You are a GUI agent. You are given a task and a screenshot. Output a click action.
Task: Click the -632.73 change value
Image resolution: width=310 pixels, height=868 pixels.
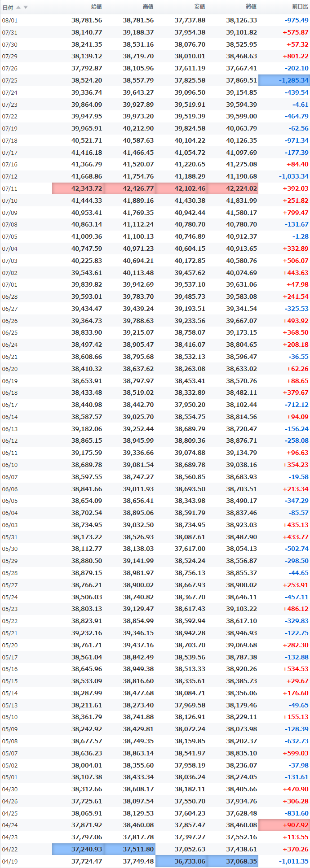(x=297, y=741)
